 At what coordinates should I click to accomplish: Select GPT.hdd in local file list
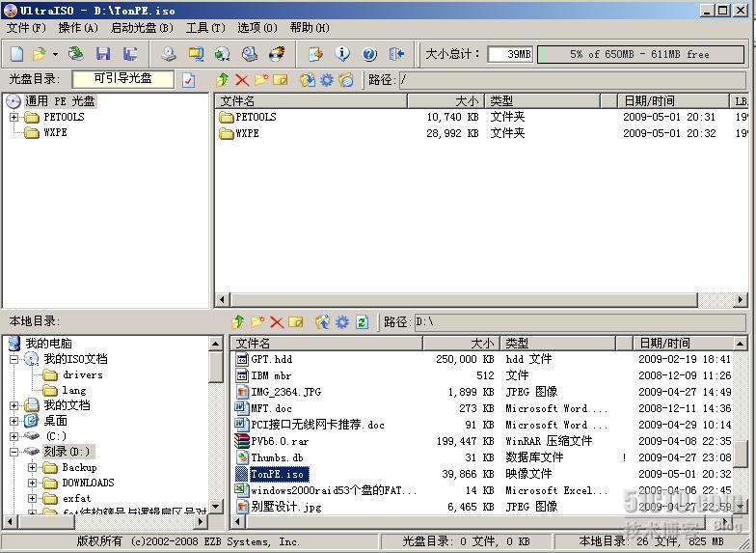(x=272, y=359)
